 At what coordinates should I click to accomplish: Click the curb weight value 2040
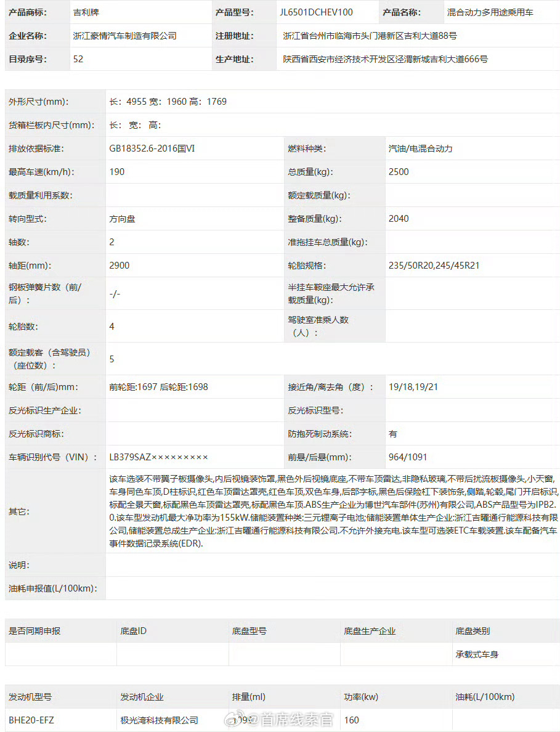tap(399, 219)
